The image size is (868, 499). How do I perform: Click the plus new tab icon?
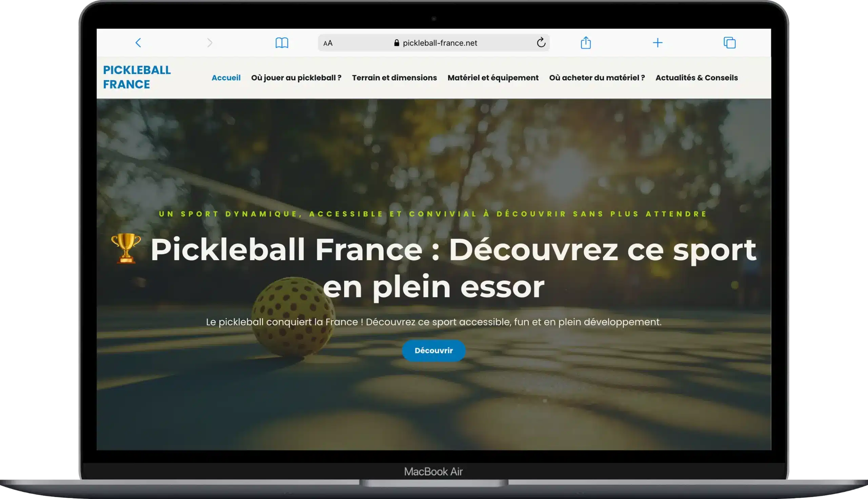coord(657,43)
